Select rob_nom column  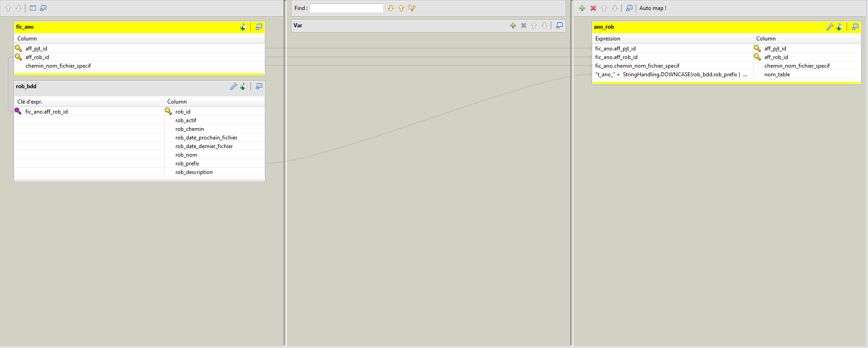coord(215,155)
